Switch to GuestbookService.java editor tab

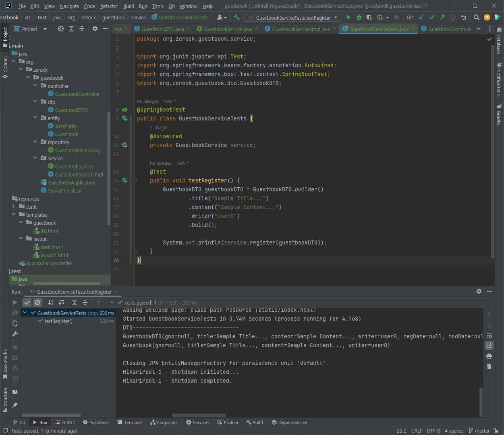point(228,29)
